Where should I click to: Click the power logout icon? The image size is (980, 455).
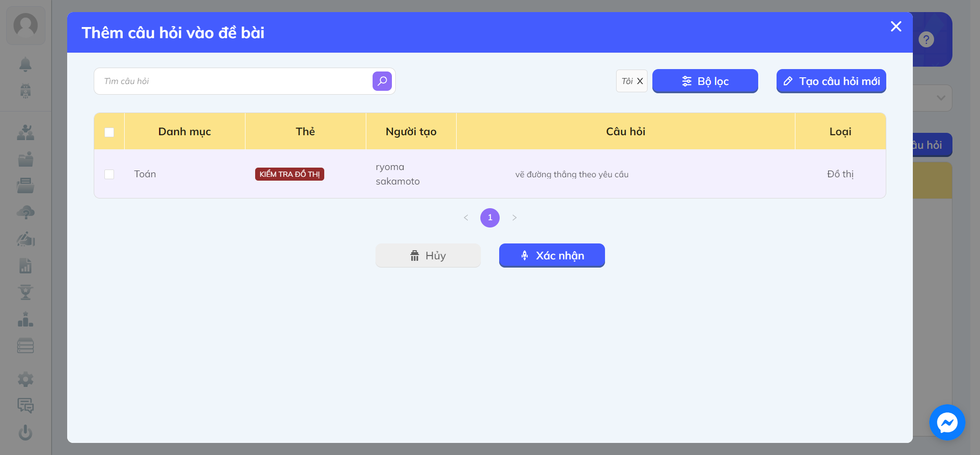pyautogui.click(x=26, y=432)
